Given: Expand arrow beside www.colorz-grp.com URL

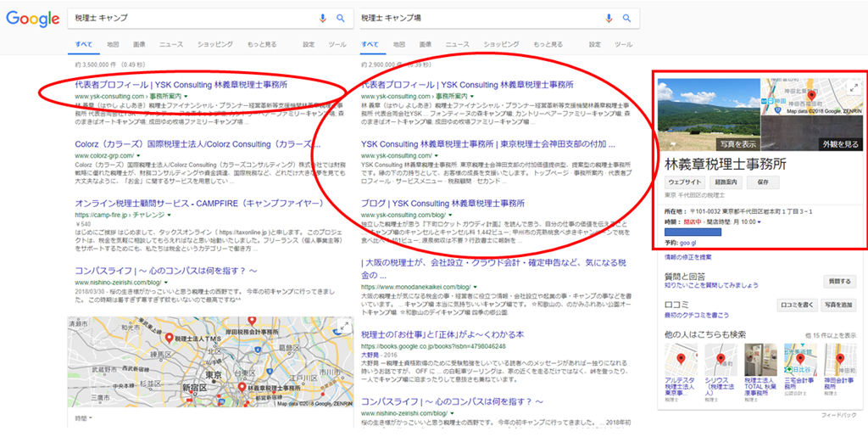Looking at the screenshot, I should pos(138,155).
